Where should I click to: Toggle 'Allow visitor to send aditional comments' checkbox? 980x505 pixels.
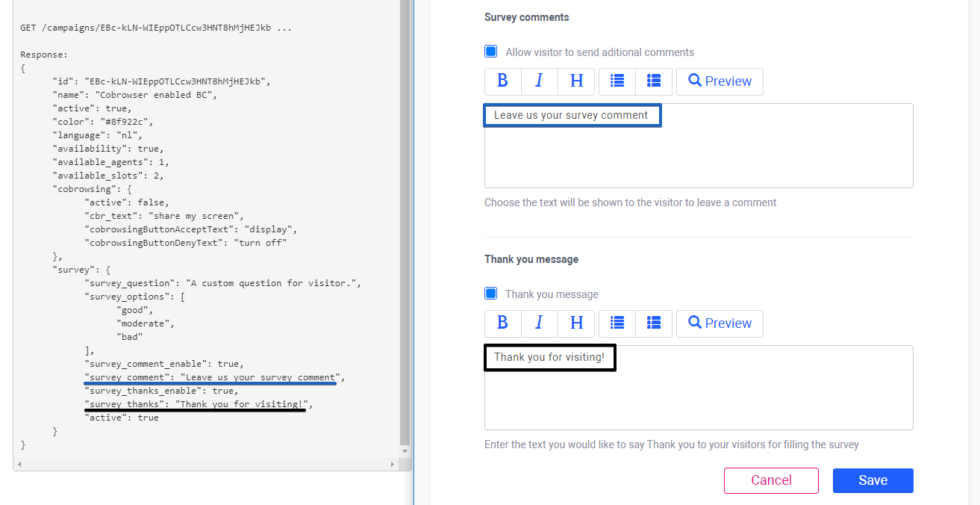coord(490,51)
